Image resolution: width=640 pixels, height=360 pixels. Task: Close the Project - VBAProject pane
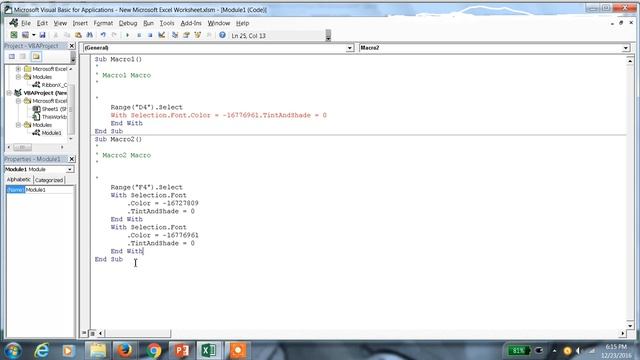click(x=72, y=46)
